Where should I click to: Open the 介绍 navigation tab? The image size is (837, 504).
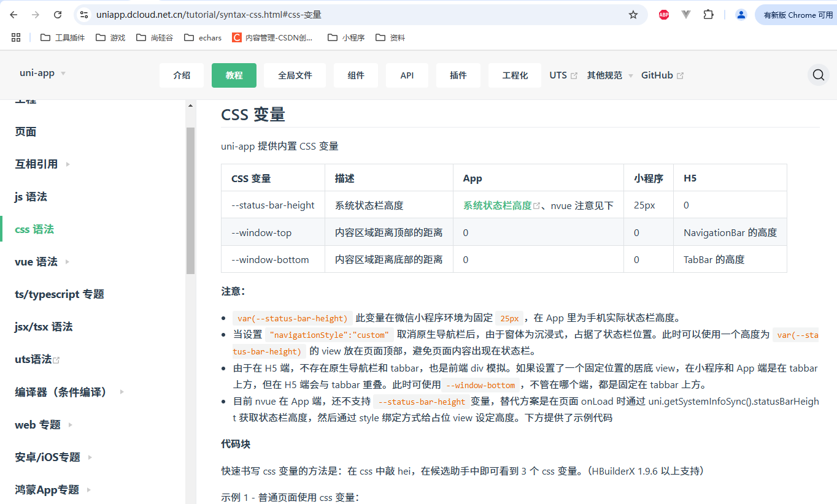[x=182, y=75]
